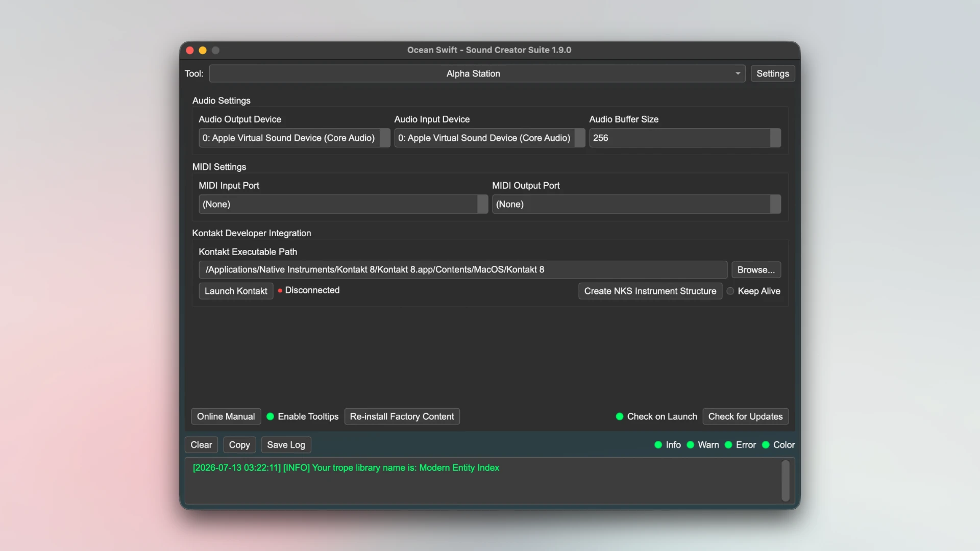Click Re-install Factory Content
Image resolution: width=980 pixels, height=551 pixels.
click(402, 416)
